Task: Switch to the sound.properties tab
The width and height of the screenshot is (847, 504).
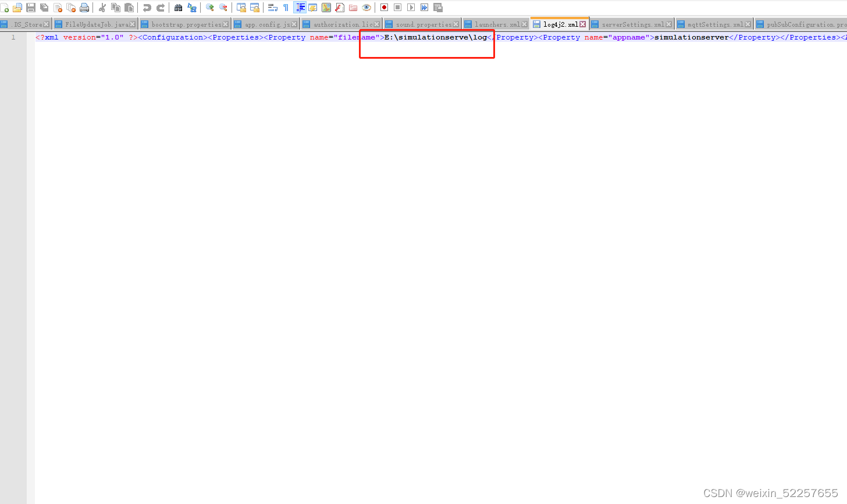Action: (422, 24)
